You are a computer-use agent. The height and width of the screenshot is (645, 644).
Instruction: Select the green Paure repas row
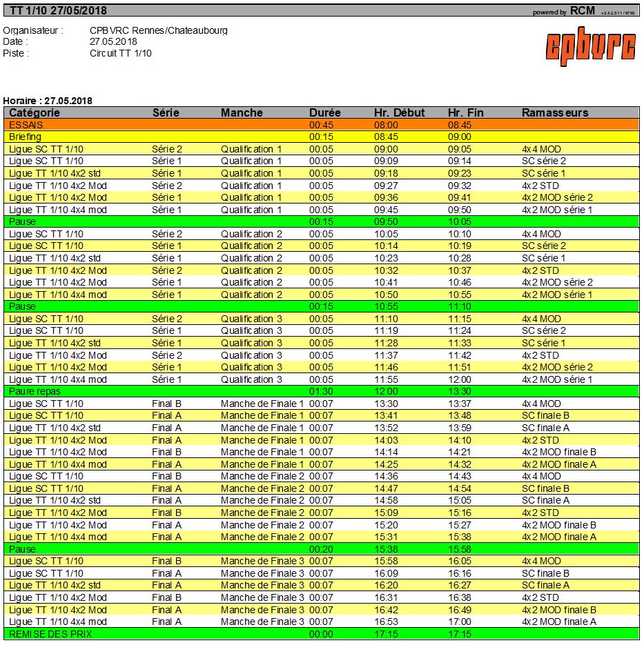[35, 391]
